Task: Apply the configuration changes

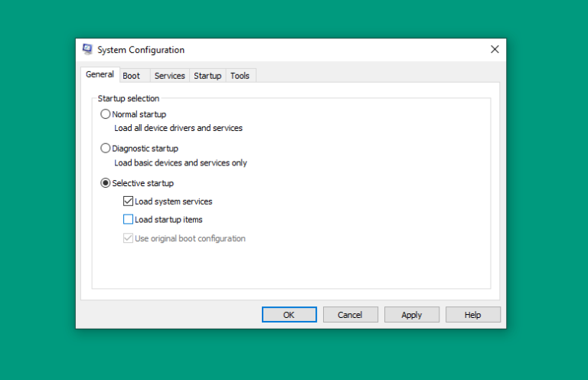Action: (412, 315)
